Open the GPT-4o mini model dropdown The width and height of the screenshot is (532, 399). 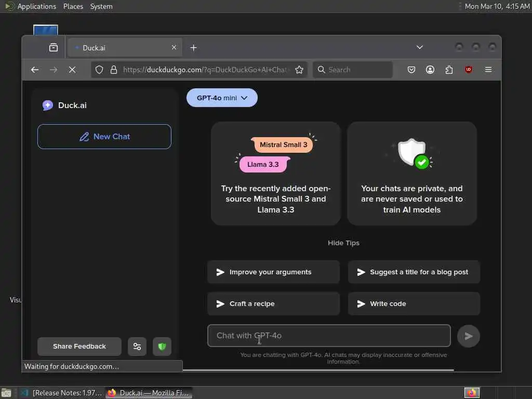coord(222,98)
